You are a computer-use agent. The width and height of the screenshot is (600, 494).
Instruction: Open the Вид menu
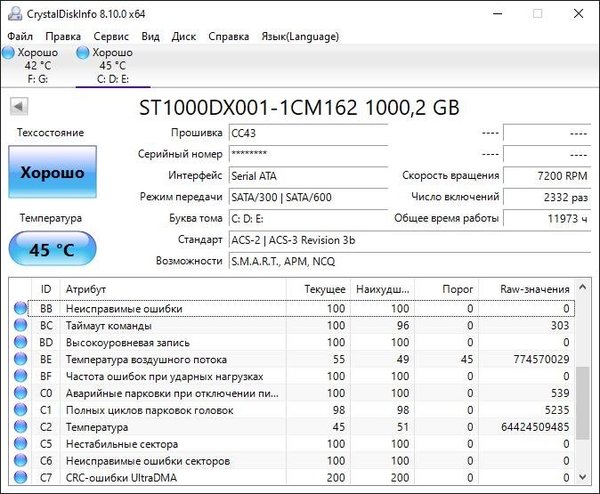[150, 36]
